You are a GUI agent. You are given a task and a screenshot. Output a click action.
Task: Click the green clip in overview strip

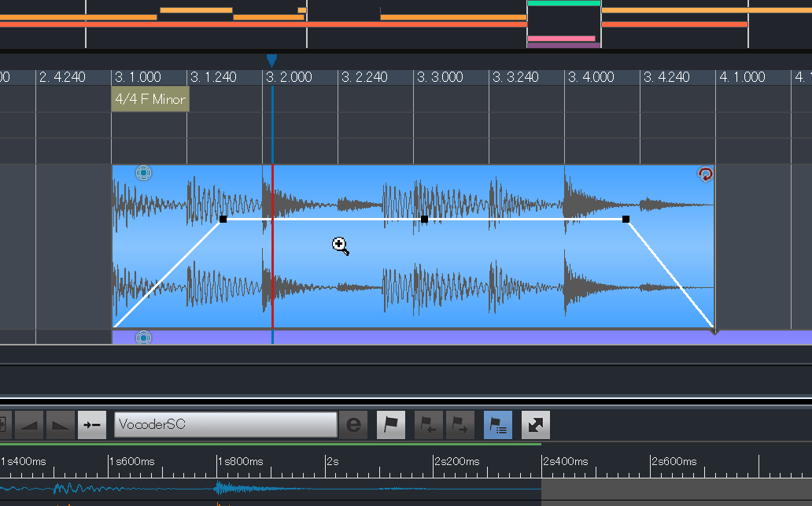click(x=564, y=3)
